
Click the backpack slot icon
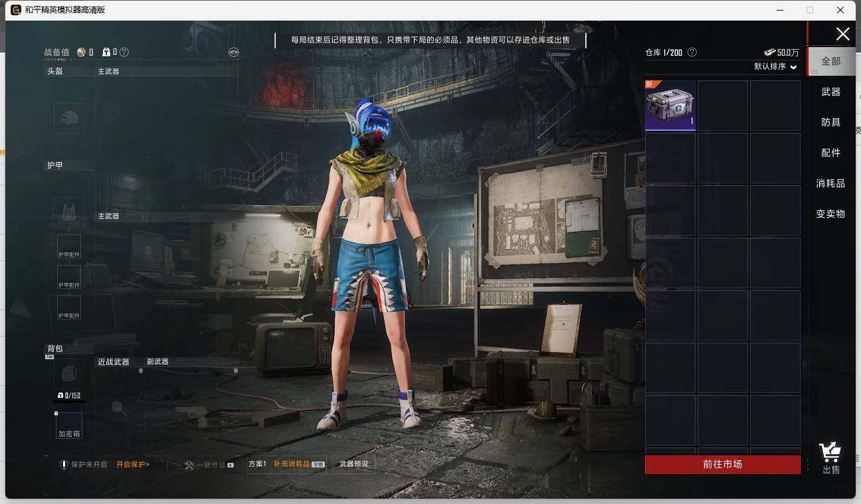(x=69, y=374)
